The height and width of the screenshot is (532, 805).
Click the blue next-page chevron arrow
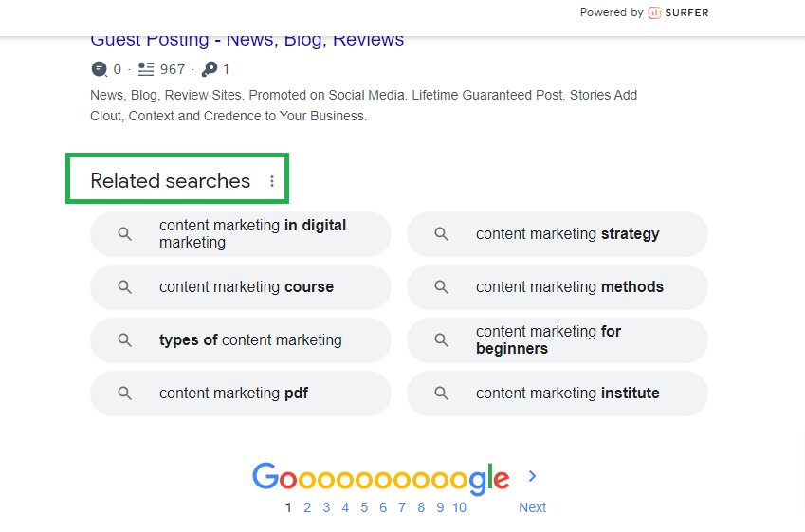point(533,476)
